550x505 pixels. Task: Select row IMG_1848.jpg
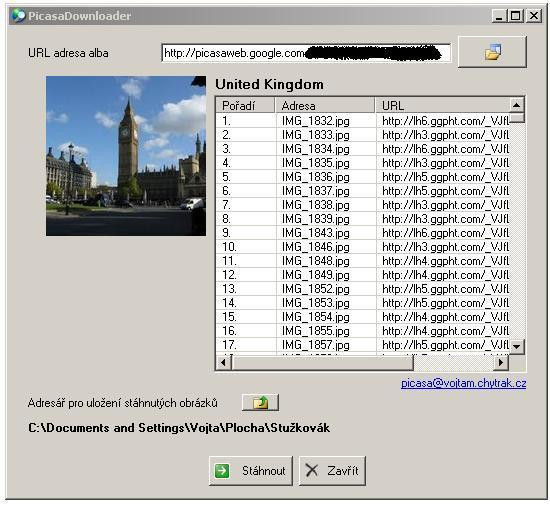click(x=363, y=261)
